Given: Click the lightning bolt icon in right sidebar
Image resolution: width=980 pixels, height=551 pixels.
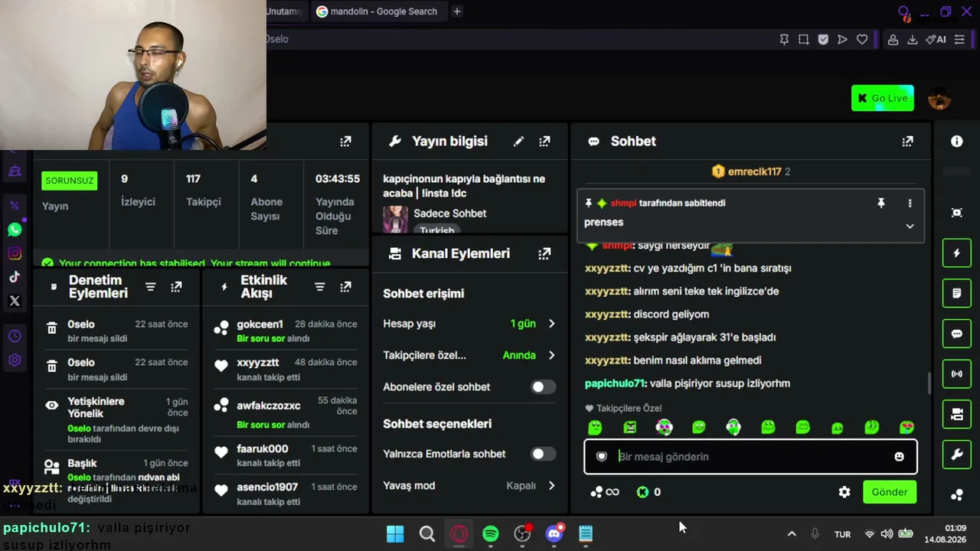Looking at the screenshot, I should click(956, 253).
